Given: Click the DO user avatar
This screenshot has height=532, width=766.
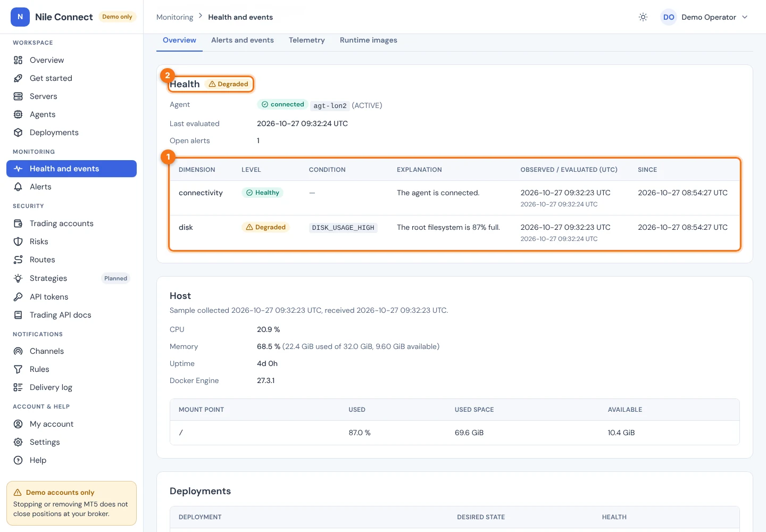Looking at the screenshot, I should click(x=669, y=17).
